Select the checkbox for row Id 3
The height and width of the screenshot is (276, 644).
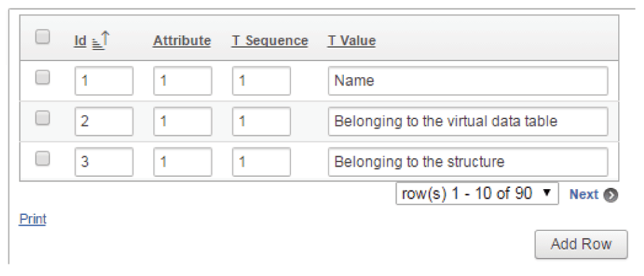(43, 158)
